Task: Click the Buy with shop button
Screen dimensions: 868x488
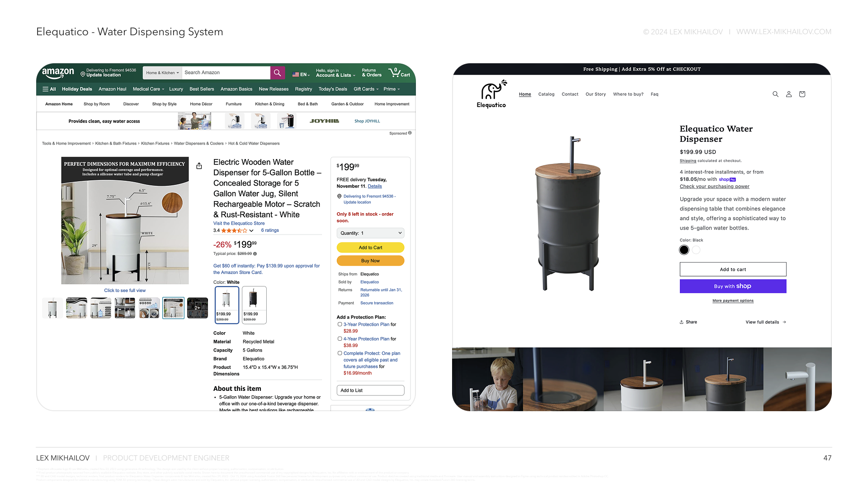Action: click(733, 286)
